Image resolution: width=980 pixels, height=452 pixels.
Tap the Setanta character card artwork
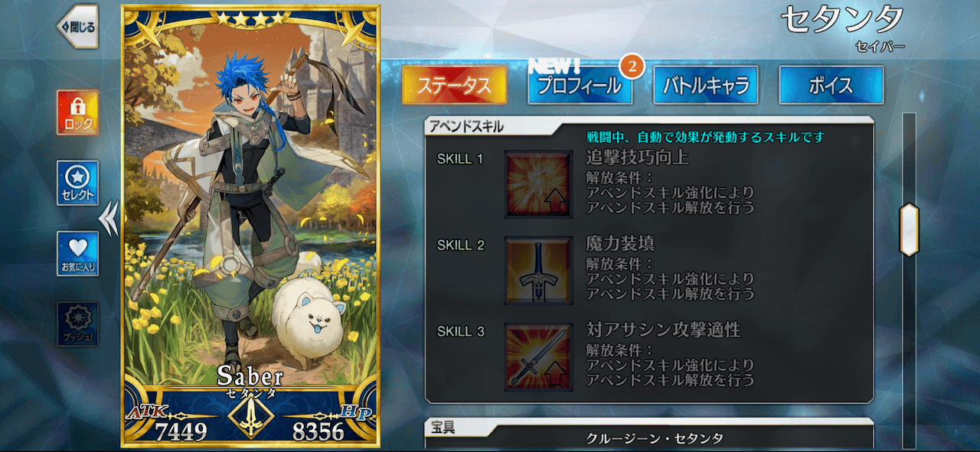point(250,199)
